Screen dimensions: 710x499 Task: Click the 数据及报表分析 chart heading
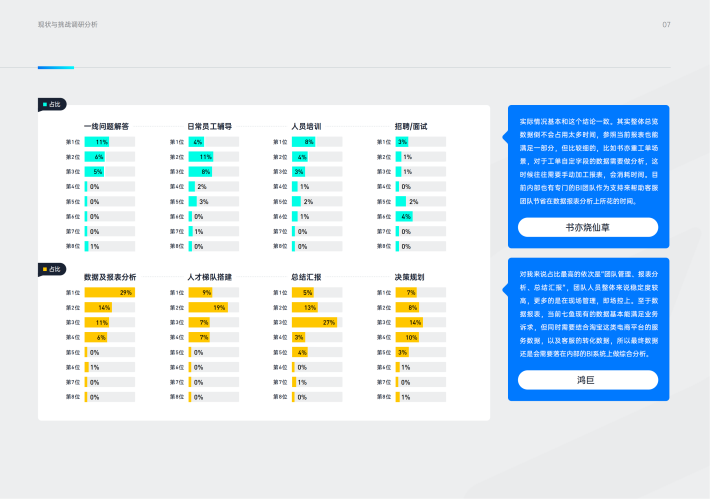pos(110,277)
